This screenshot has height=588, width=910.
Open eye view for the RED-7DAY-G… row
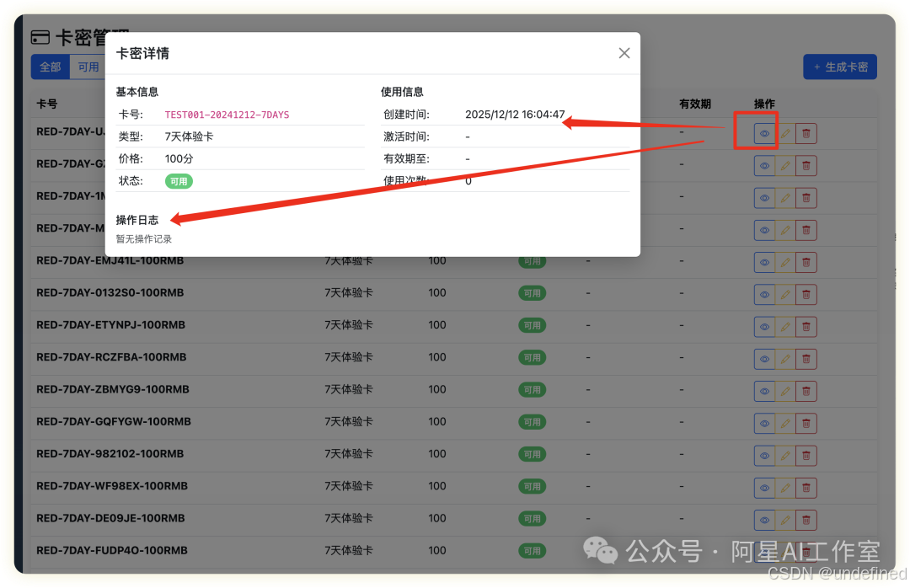tap(764, 166)
